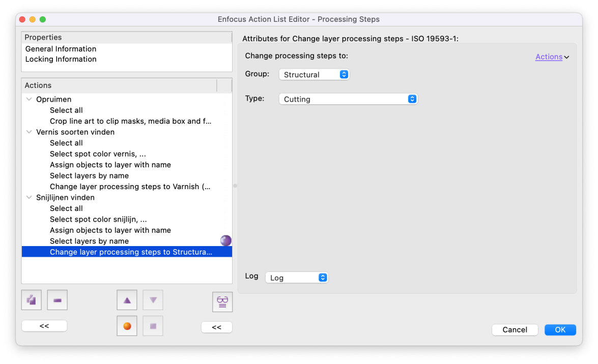This screenshot has width=598, height=364.
Task: Select 'Select all' under Opruimen
Action: click(66, 110)
